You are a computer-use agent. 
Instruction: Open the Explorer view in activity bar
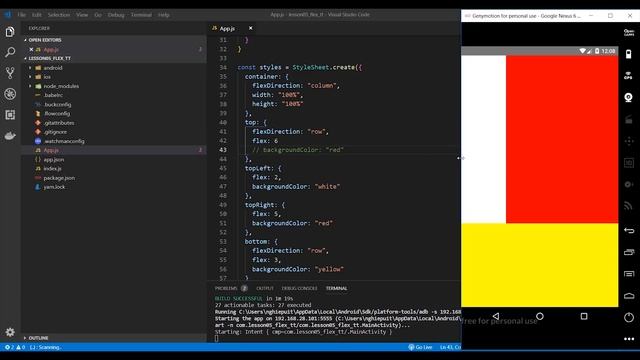pos(10,32)
